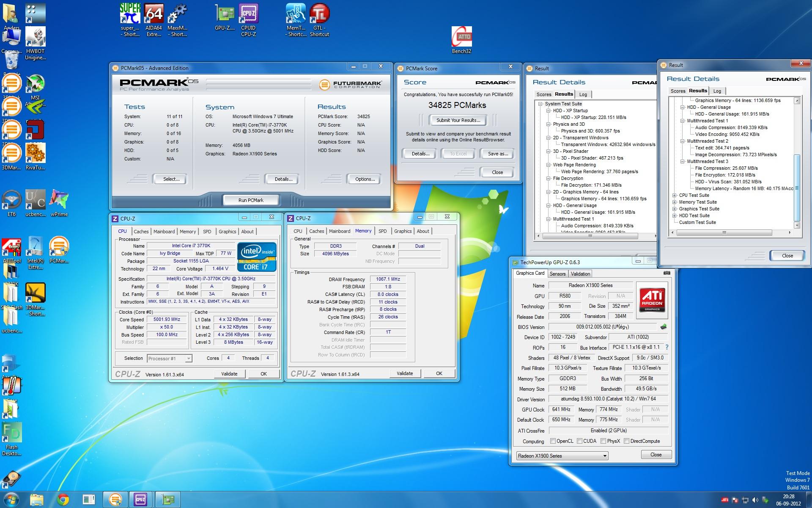Screen dimensions: 812x508
Task: Click Validate in the left CPU-Z window
Action: point(229,374)
